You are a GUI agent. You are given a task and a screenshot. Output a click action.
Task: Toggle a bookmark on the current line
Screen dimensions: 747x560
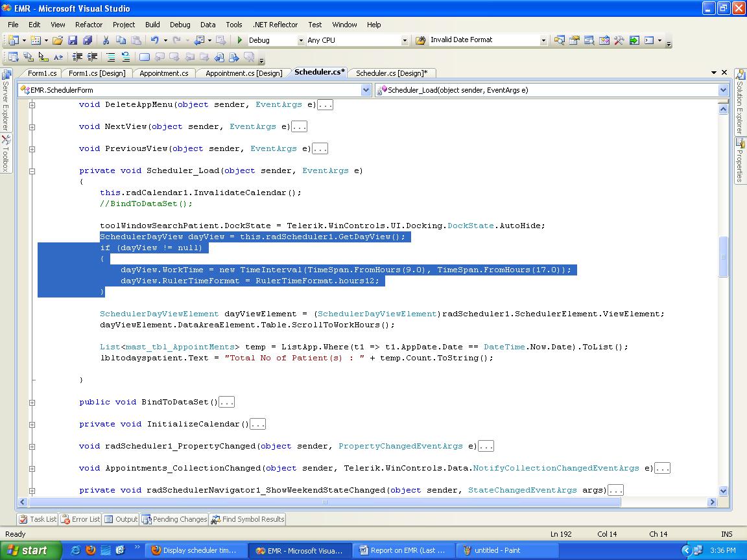[144, 57]
